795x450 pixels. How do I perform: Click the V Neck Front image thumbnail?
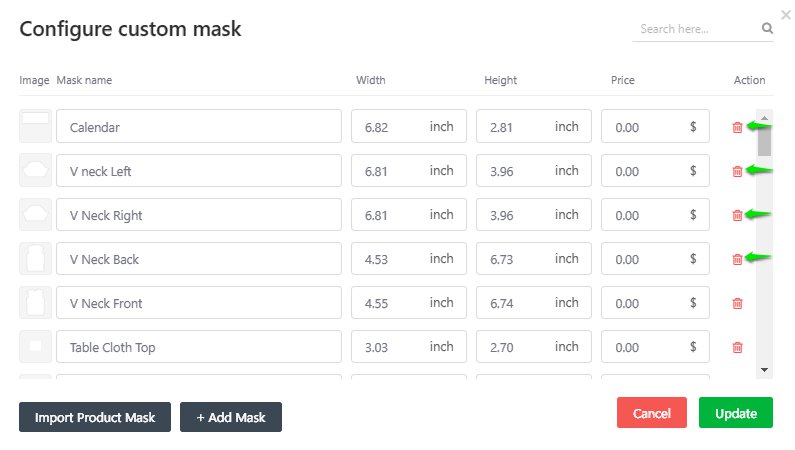tap(35, 303)
